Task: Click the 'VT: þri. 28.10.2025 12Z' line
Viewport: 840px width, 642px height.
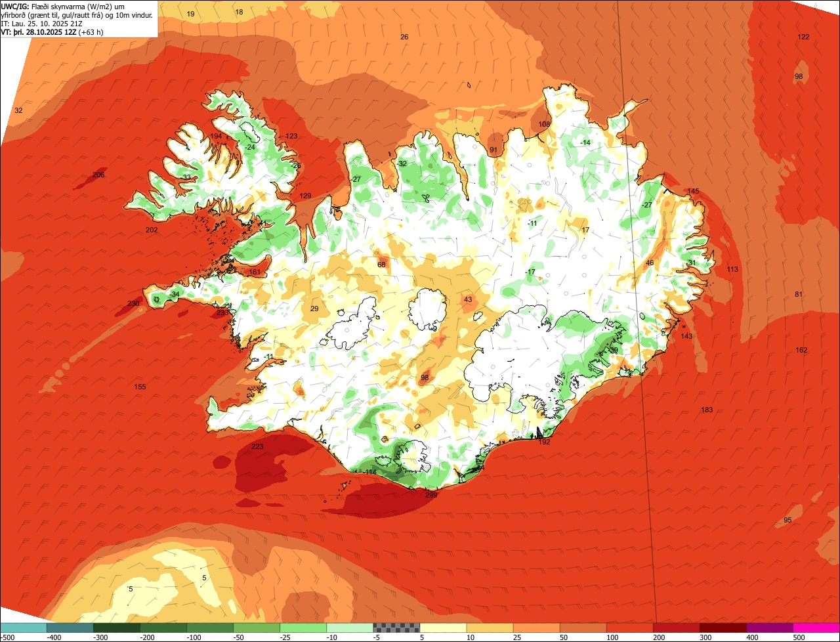Action: [x=52, y=32]
